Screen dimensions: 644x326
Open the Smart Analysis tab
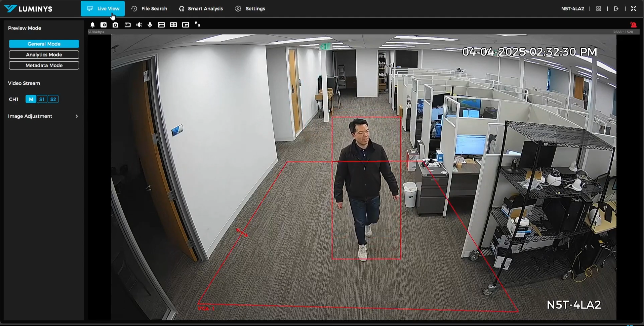pyautogui.click(x=201, y=9)
